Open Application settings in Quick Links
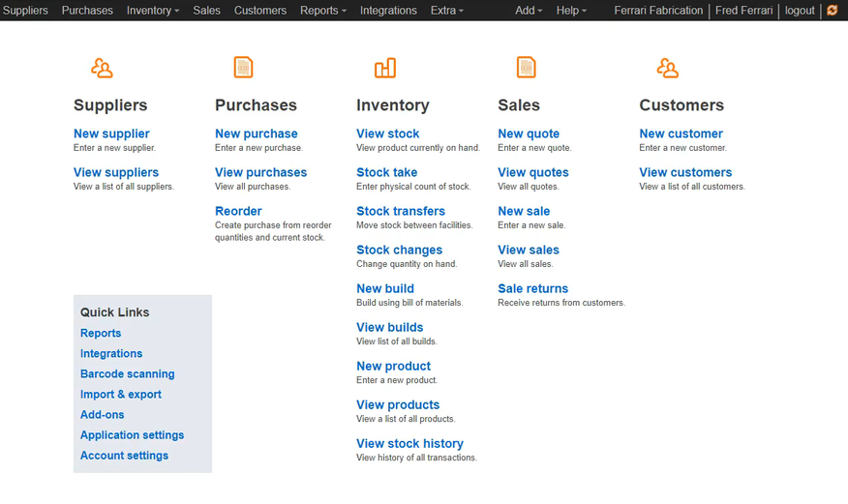848x504 pixels. (132, 435)
